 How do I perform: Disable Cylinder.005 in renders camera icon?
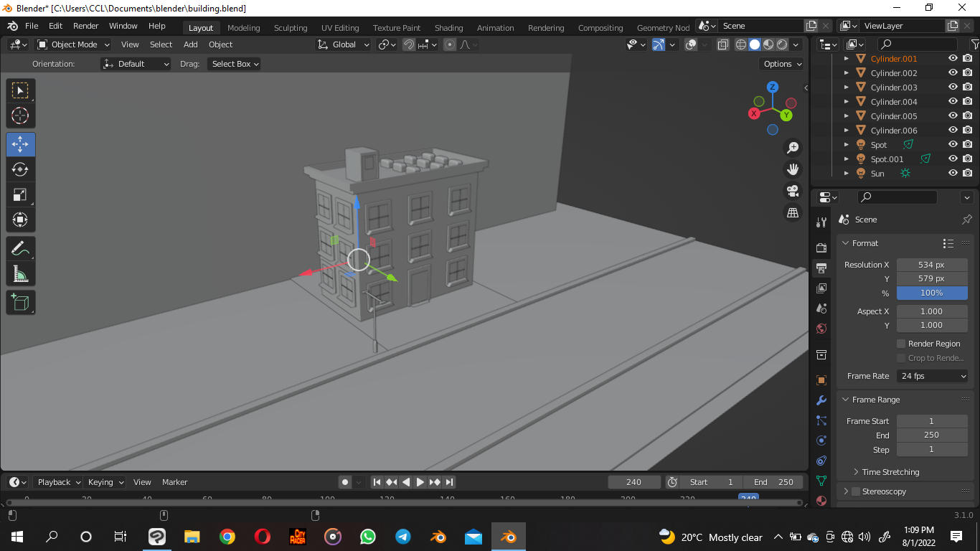[967, 116]
